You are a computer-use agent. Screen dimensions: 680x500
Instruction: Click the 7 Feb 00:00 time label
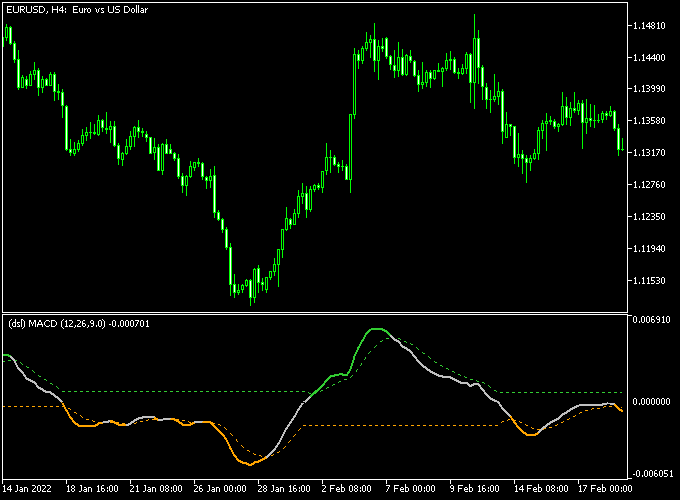tap(410, 489)
